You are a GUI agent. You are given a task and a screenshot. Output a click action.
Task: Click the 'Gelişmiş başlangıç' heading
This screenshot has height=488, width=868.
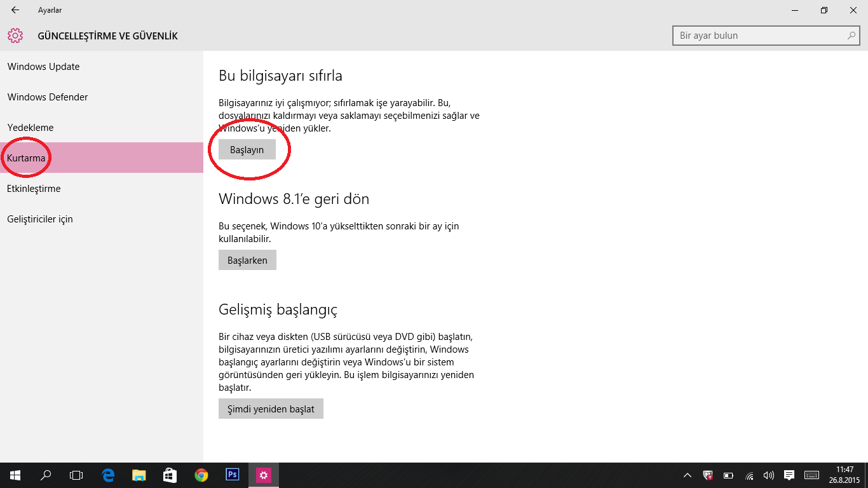tap(278, 310)
